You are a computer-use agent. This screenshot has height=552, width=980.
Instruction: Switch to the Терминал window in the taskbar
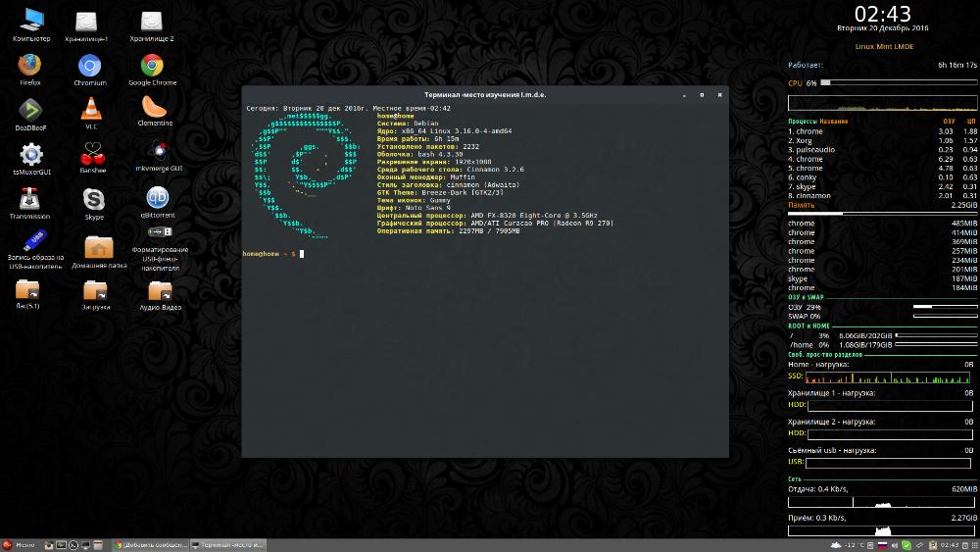click(227, 545)
